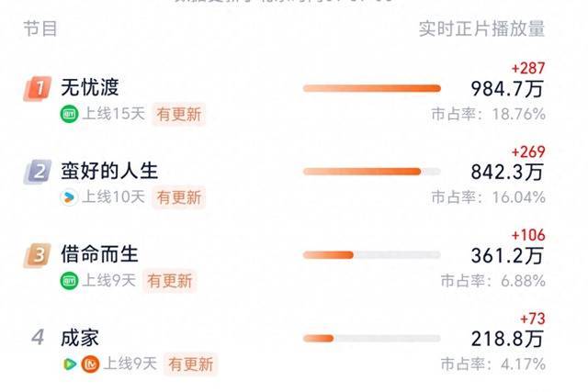
Task: Click Youku platform icon under 蛮好的人生
Action: pyautogui.click(x=69, y=197)
